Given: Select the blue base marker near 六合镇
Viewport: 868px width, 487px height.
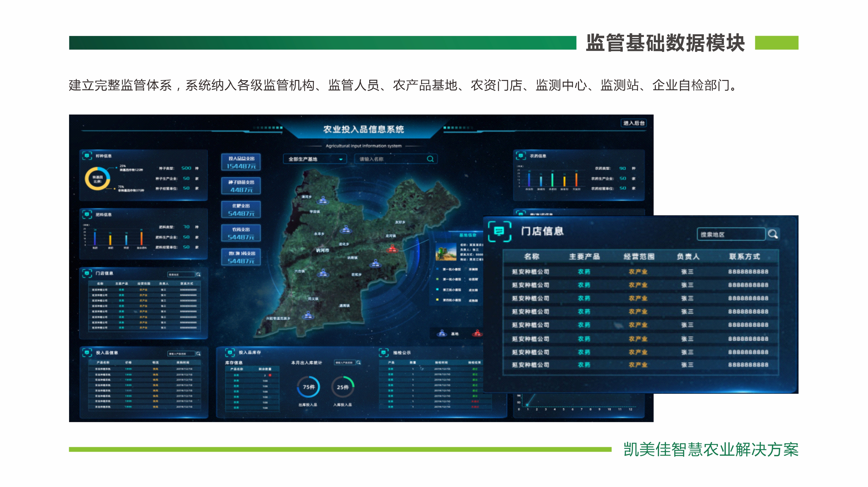Looking at the screenshot, I should tap(323, 273).
